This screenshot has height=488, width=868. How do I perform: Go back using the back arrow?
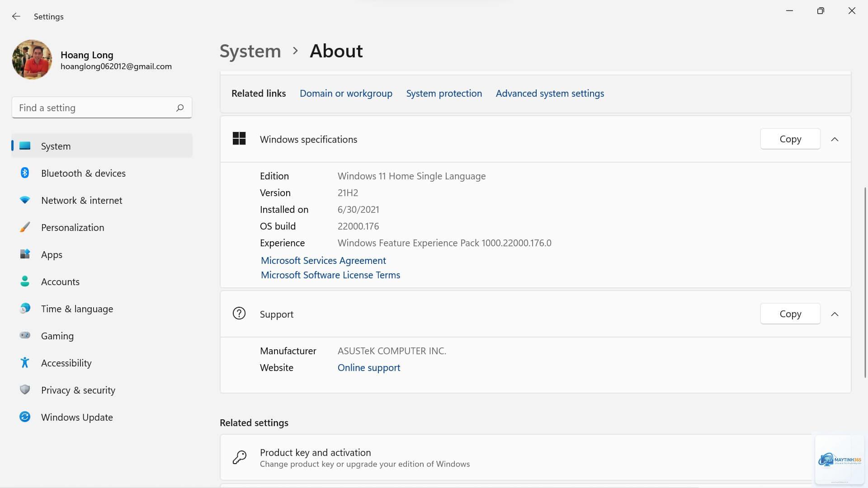(16, 17)
